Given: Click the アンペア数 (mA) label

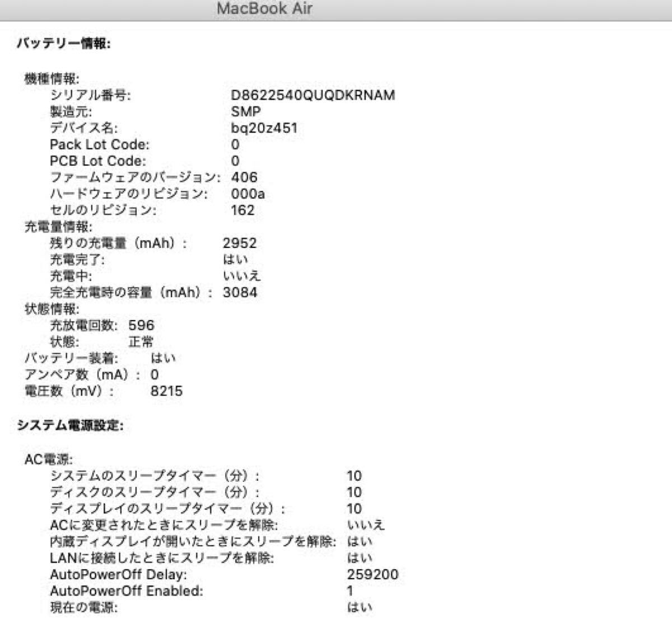Looking at the screenshot, I should coord(82,374).
